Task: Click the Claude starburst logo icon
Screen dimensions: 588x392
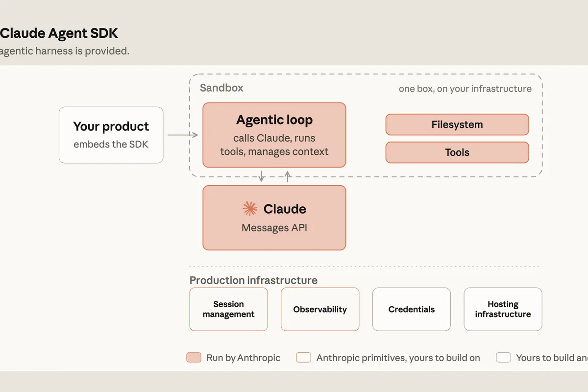Action: [250, 209]
